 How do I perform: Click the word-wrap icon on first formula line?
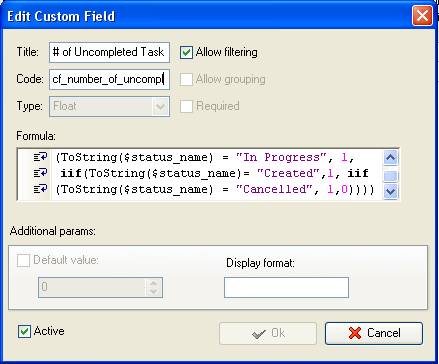click(40, 157)
